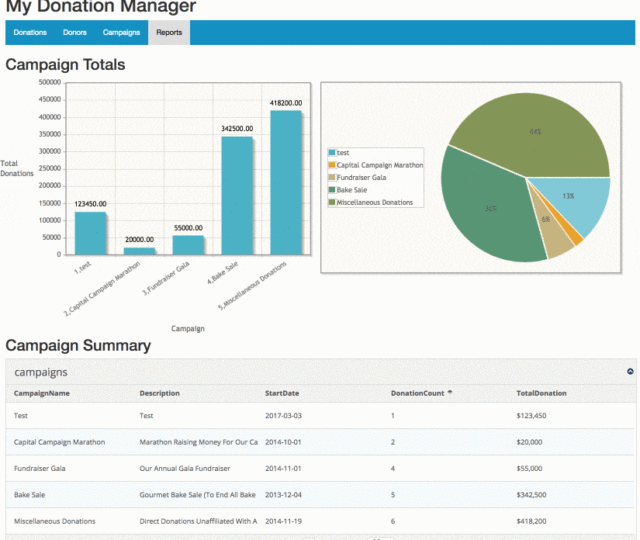Click the 'Capital Campaign Marathon' legend label
Screen dimensions: 640x540
click(380, 165)
